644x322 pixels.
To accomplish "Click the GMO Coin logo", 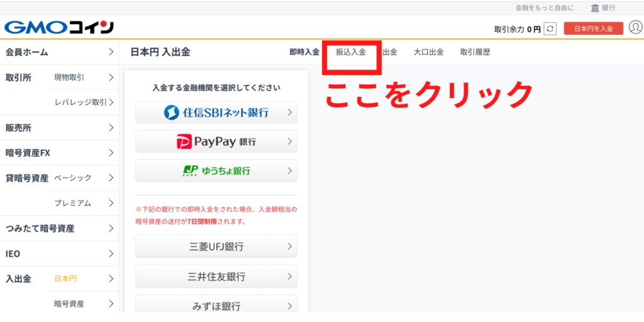I will point(59,28).
